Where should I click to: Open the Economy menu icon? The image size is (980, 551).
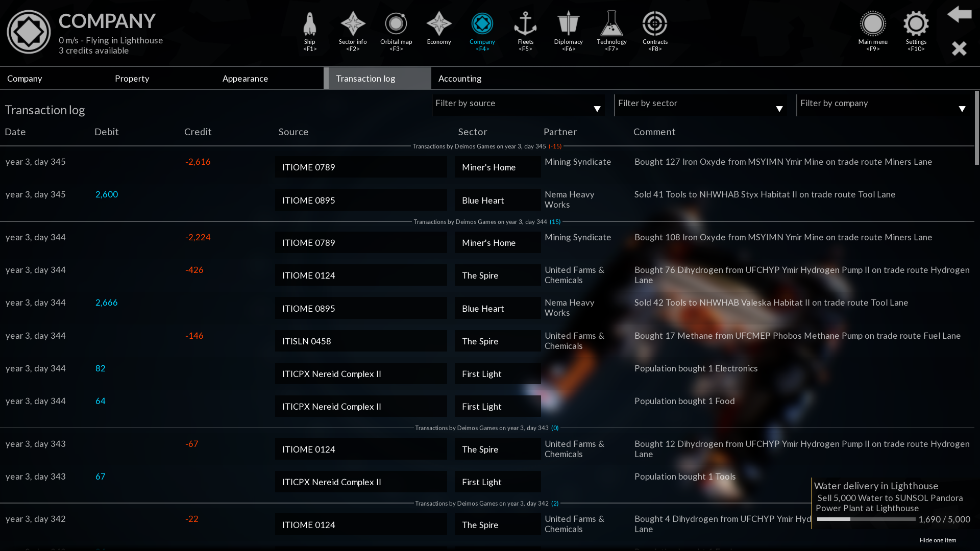click(x=439, y=24)
